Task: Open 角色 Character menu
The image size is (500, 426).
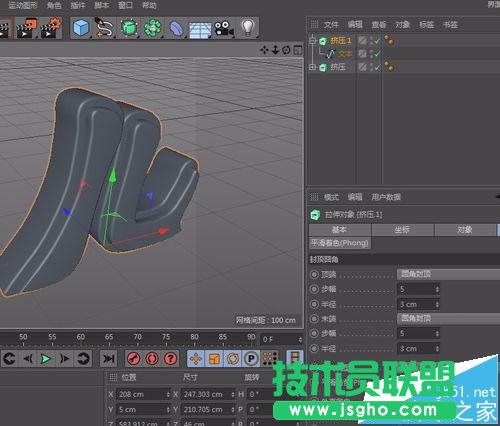Action: [54, 5]
